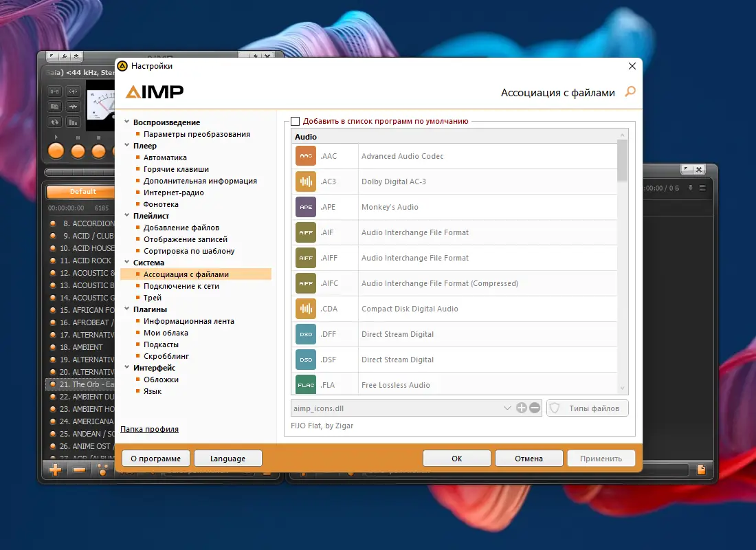Click the Dolby Digital AC-3 format icon
This screenshot has height=550, width=756.
click(305, 181)
